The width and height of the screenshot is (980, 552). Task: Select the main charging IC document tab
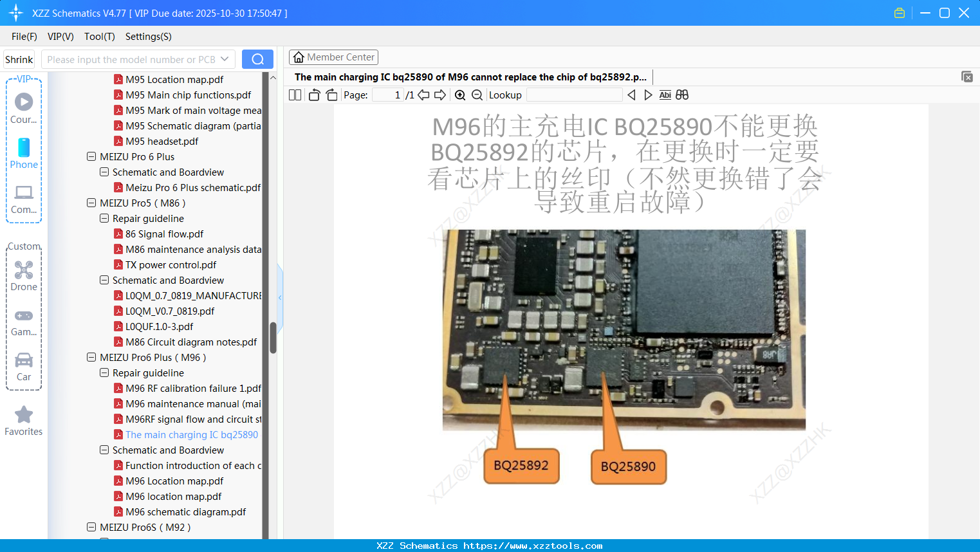pyautogui.click(x=470, y=77)
